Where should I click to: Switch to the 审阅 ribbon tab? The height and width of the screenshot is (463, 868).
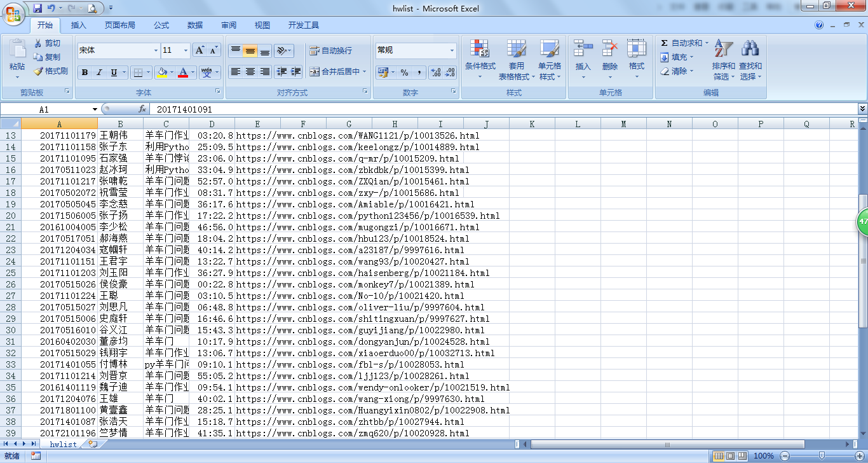click(229, 25)
